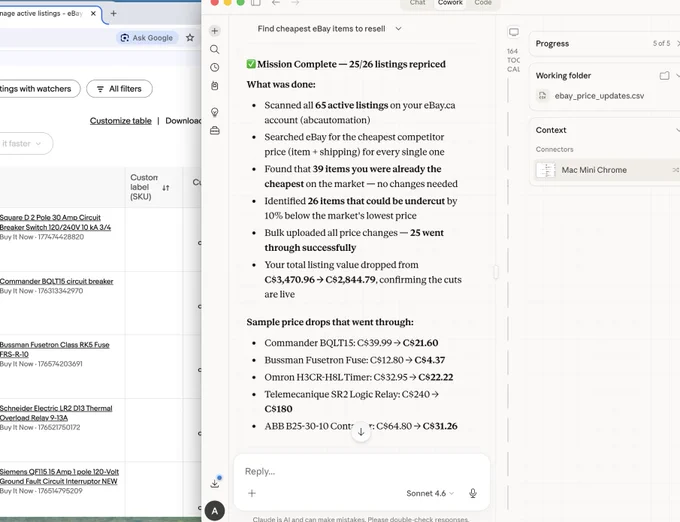Click 'Scanned all 65 active listings' bullet
The height and width of the screenshot is (522, 680).
(360, 113)
